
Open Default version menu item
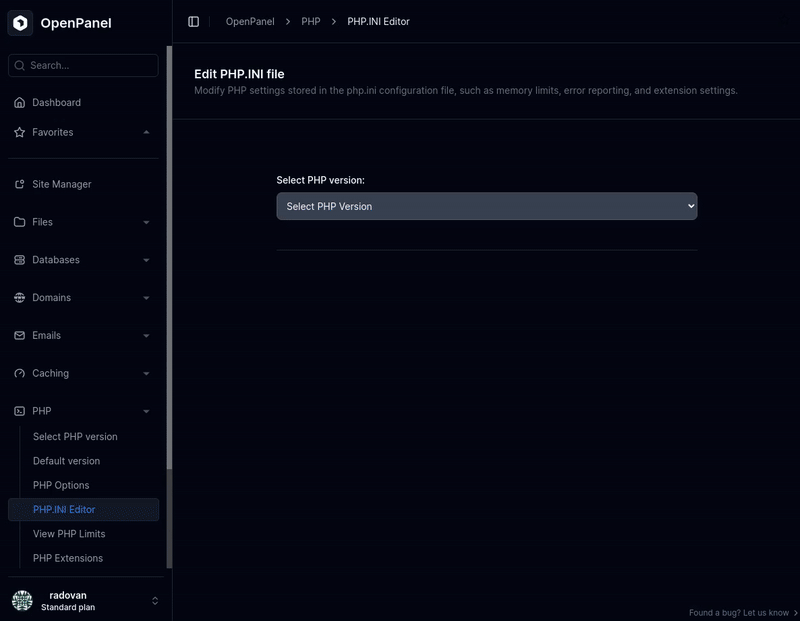click(66, 461)
